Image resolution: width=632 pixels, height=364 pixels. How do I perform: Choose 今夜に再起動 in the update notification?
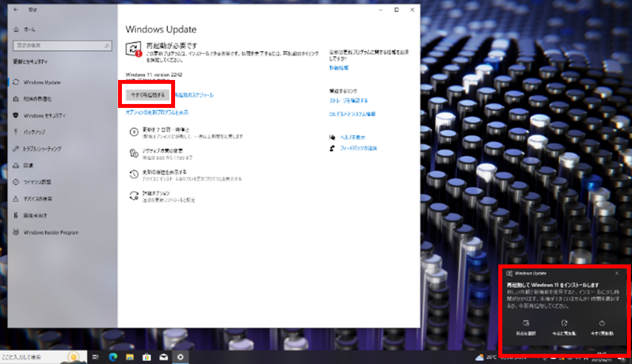(x=563, y=328)
